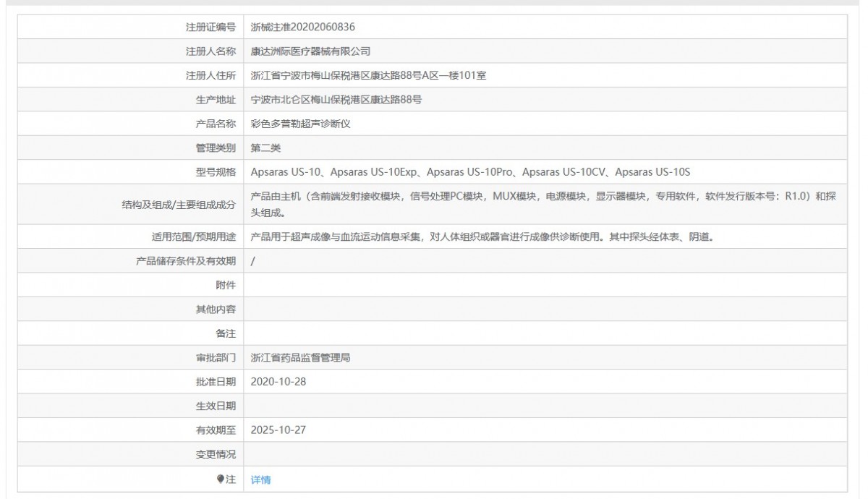
Task: Click the 其他内容 label
Action: click(x=216, y=309)
